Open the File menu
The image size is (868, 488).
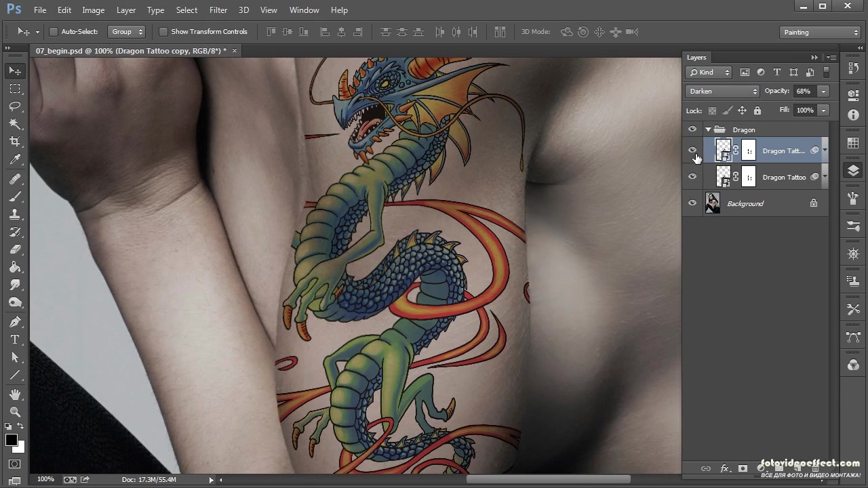pos(40,10)
